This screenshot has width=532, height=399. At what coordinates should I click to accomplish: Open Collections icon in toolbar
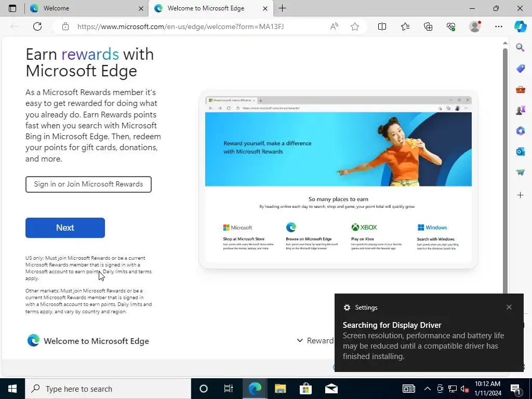pos(428,26)
